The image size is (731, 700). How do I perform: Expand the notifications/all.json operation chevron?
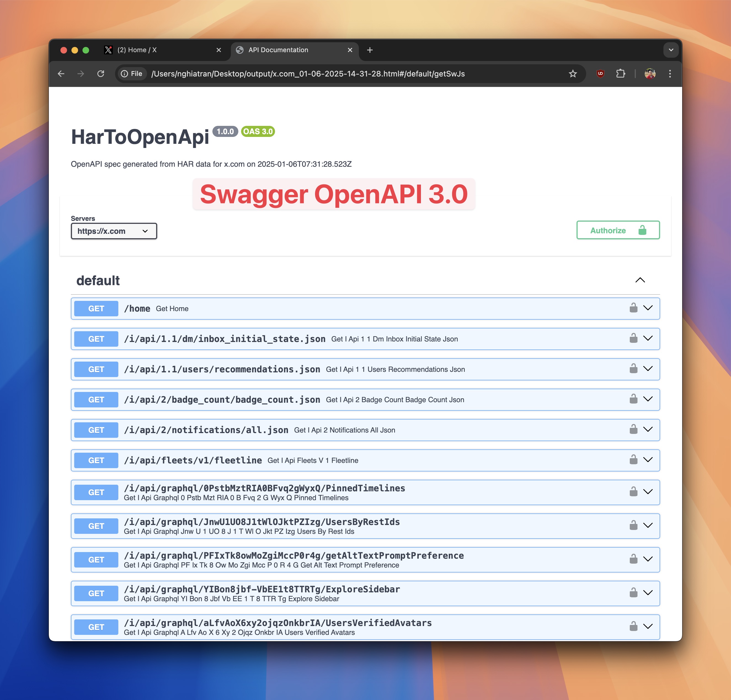[648, 429]
